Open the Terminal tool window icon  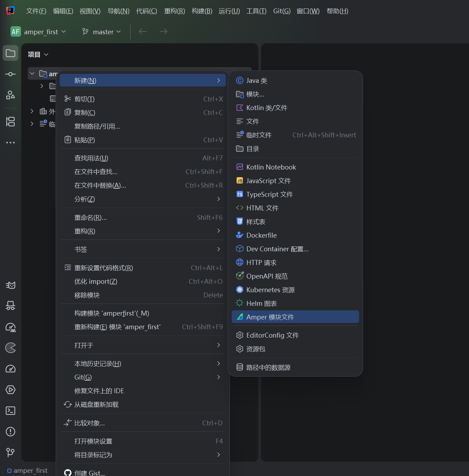pyautogui.click(x=10, y=411)
